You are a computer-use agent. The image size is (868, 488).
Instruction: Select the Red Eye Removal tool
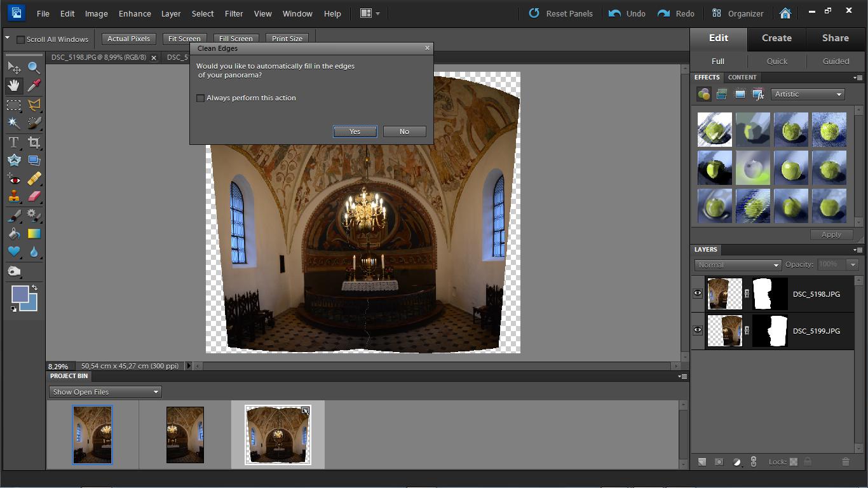(x=13, y=179)
